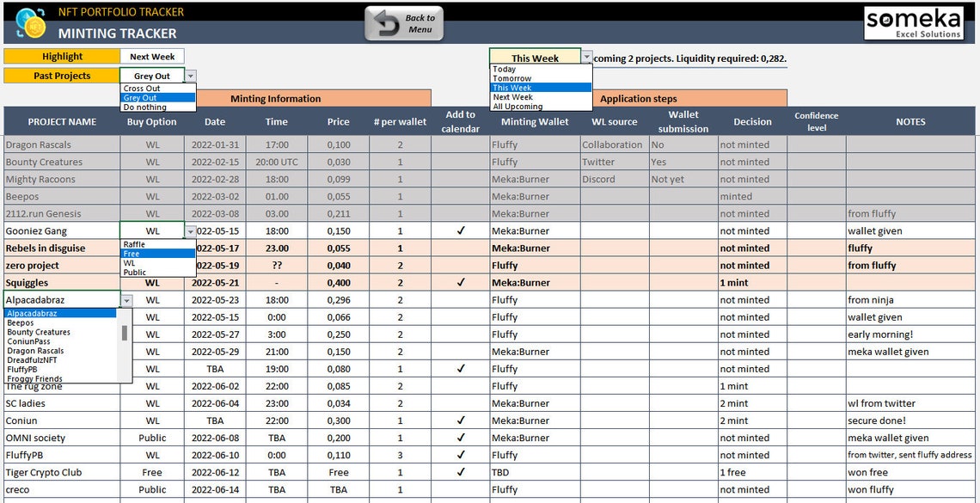Screen dimensions: 980x503
Task: Toggle Add to calendar check for Squiggles
Action: 459,282
